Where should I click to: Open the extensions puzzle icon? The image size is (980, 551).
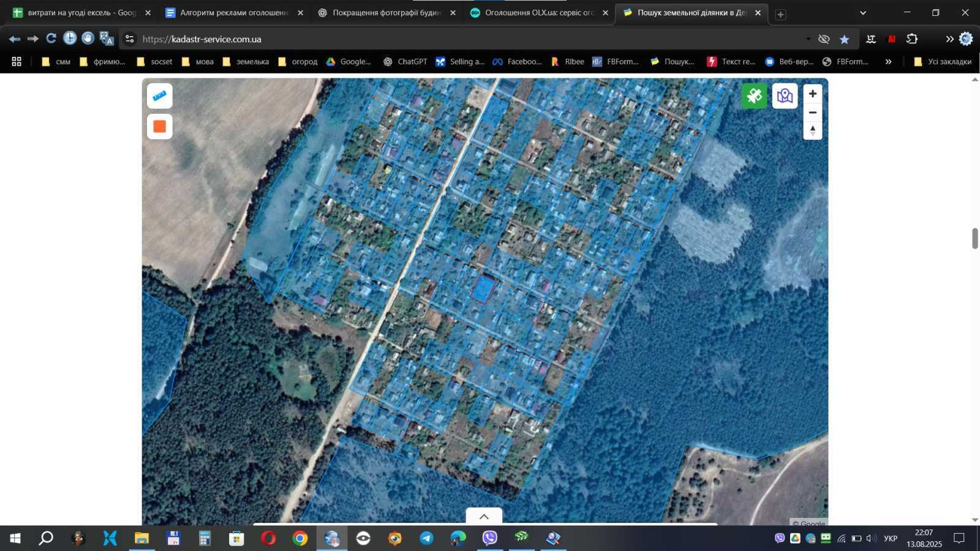[912, 39]
